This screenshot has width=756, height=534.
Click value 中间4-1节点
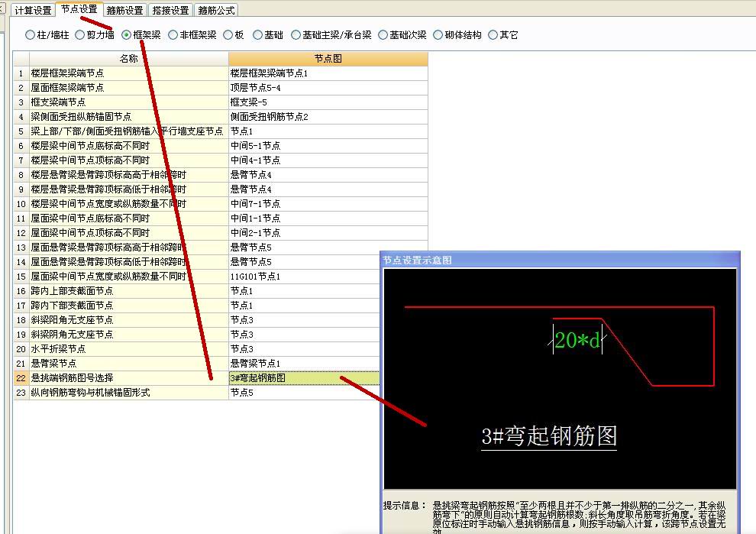tap(328, 160)
